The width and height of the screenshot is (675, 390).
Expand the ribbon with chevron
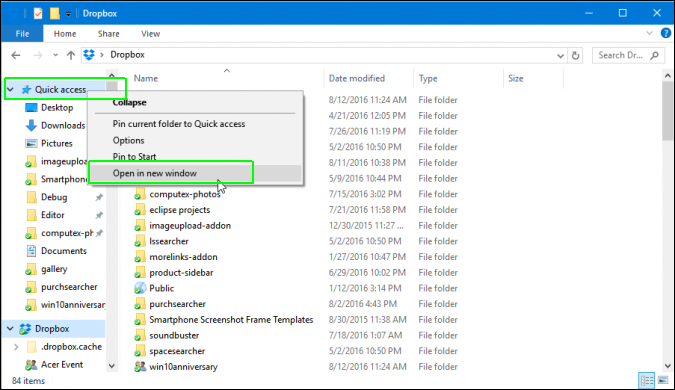tap(649, 33)
